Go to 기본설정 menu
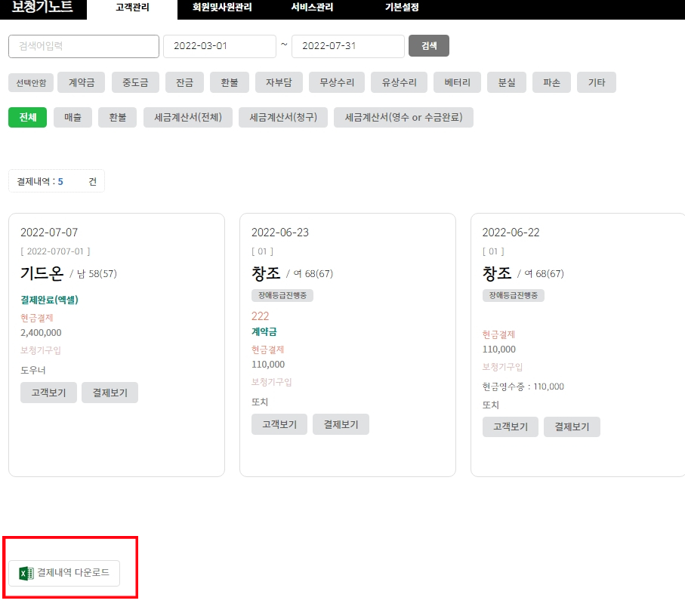The width and height of the screenshot is (685, 616). 402,8
